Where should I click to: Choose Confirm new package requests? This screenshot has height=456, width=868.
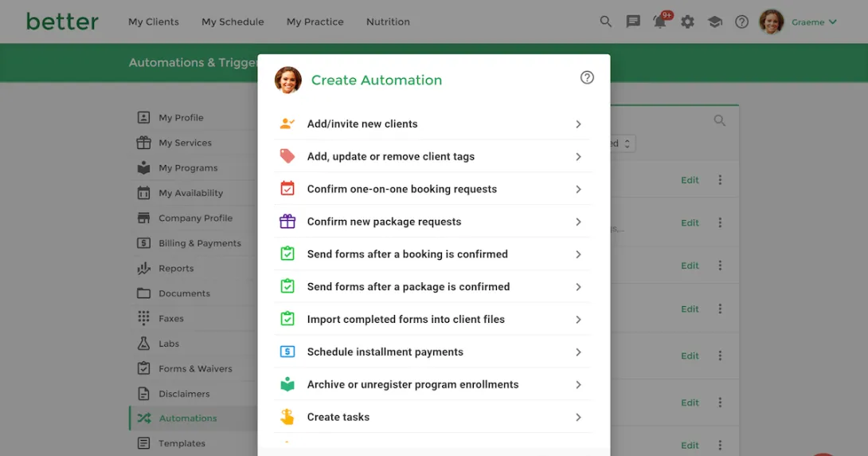(432, 222)
